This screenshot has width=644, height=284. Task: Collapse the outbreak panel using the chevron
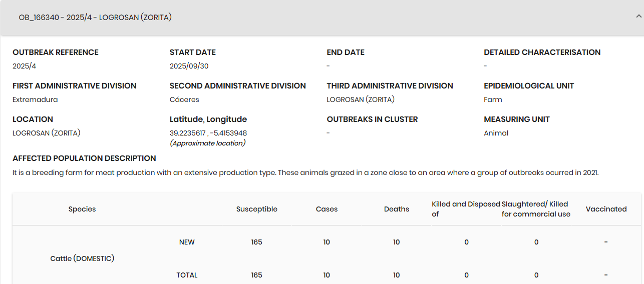point(638,16)
